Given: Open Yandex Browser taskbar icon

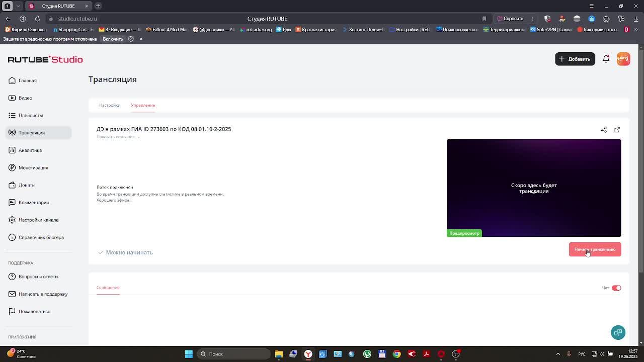Looking at the screenshot, I should coord(308,354).
